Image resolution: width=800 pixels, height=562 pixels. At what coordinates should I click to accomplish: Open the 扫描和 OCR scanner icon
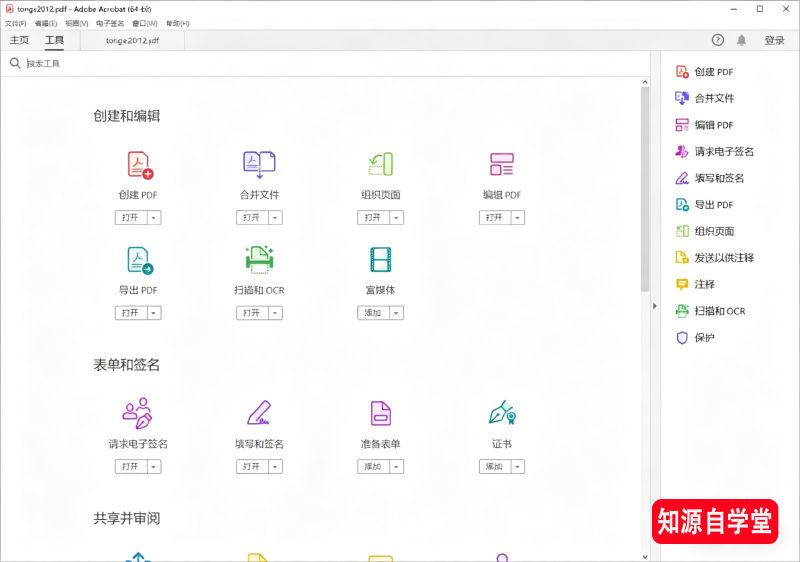259,260
